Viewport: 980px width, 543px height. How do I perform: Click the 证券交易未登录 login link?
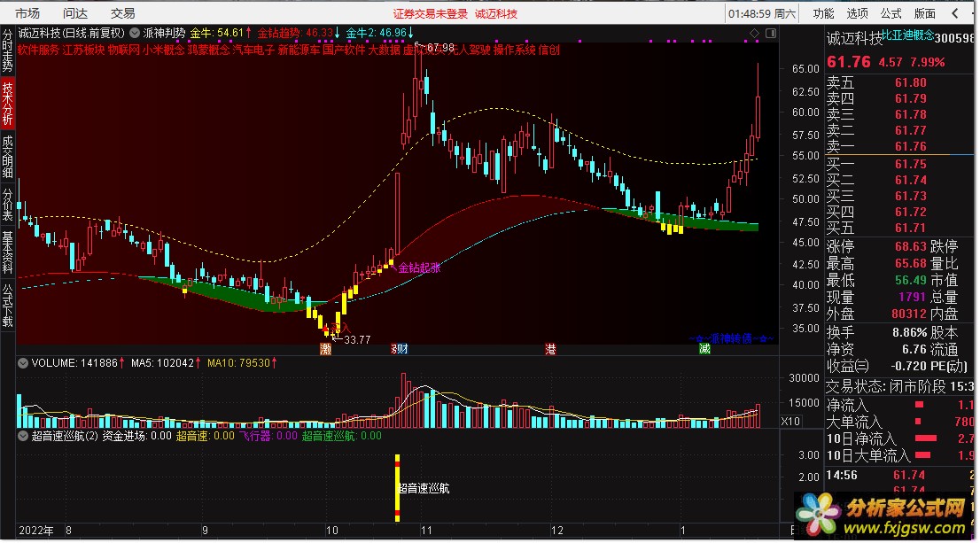pyautogui.click(x=430, y=14)
